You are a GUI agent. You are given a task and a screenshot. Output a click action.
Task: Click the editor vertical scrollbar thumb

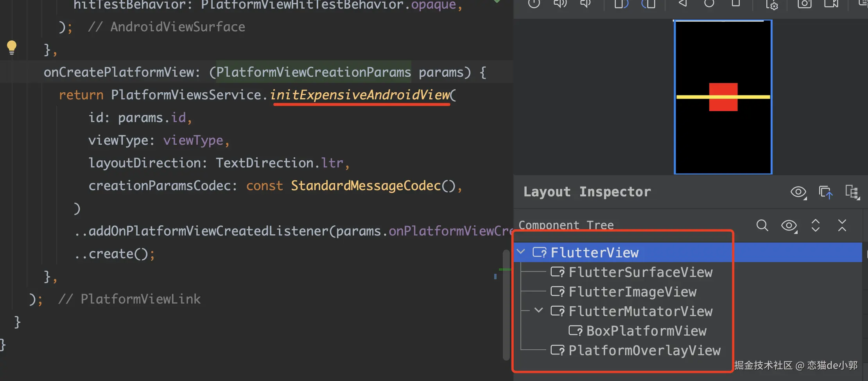coord(506,305)
